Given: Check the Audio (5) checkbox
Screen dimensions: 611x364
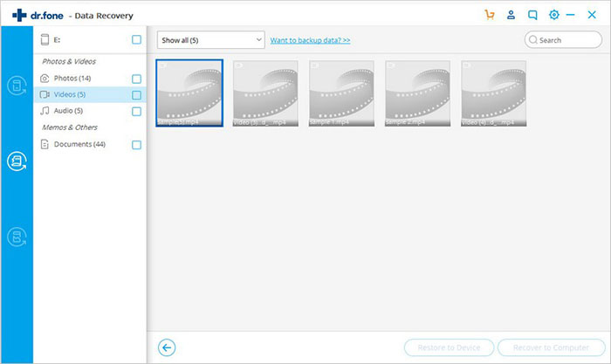Looking at the screenshot, I should 136,112.
